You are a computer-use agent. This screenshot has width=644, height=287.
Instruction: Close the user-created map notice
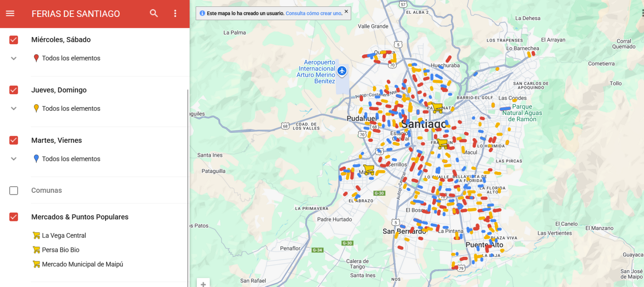pos(346,12)
